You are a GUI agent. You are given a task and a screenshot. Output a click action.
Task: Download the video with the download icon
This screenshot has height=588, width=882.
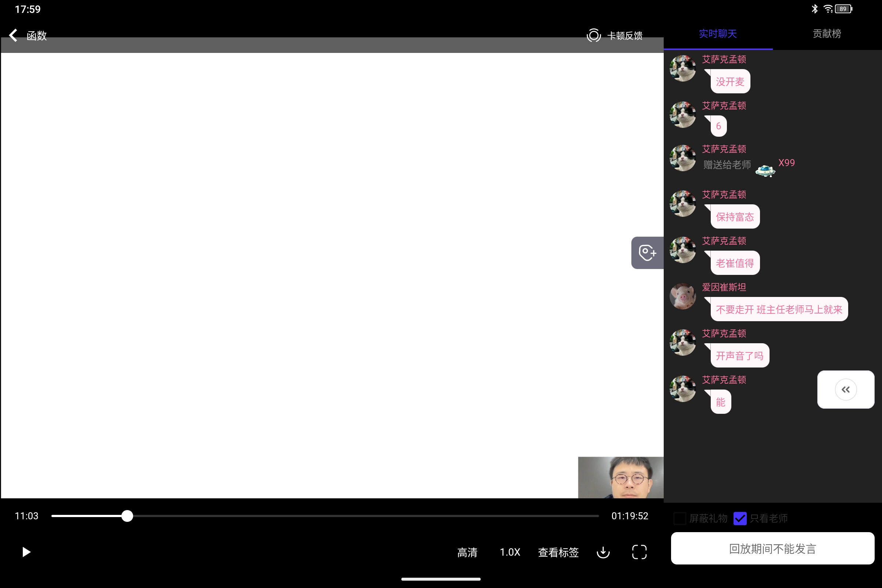pos(603,552)
